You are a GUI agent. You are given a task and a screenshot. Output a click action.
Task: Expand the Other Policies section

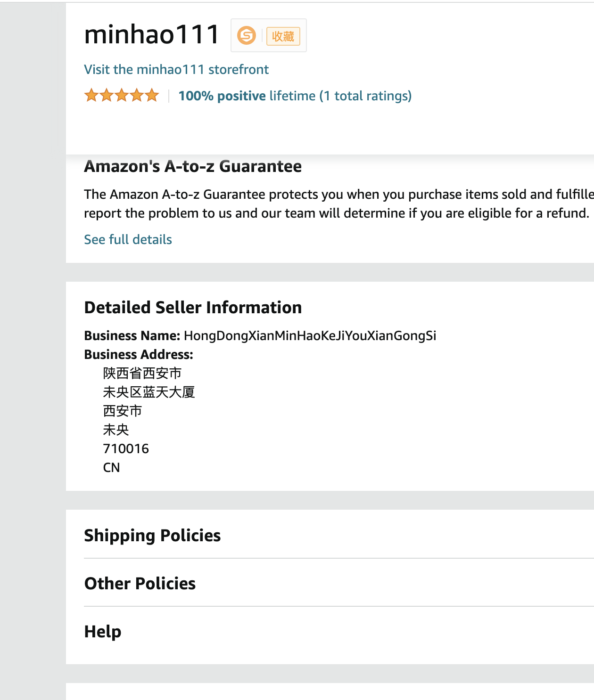click(140, 584)
